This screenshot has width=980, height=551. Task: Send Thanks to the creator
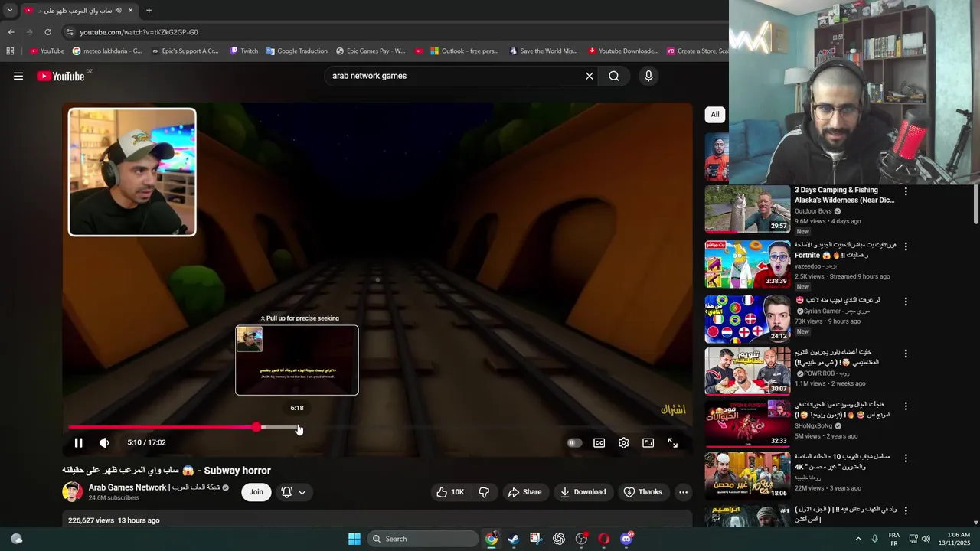642,492
